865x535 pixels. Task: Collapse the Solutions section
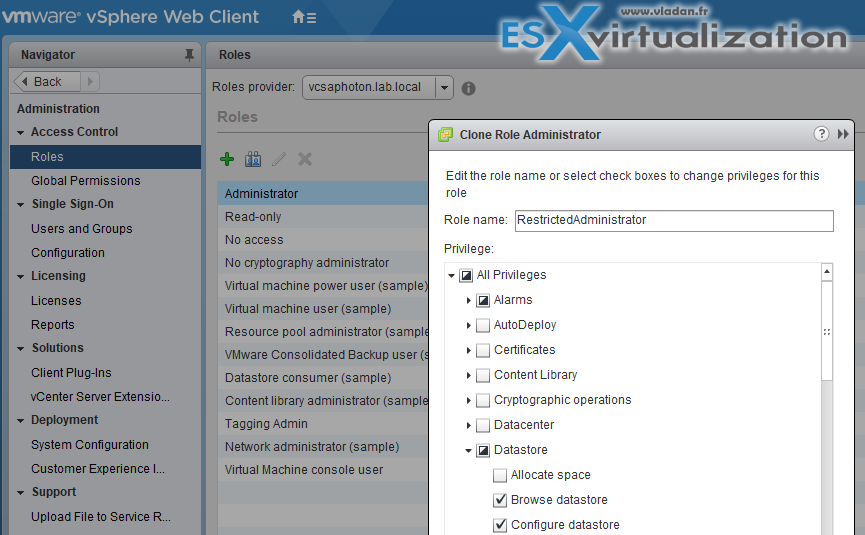(x=20, y=349)
